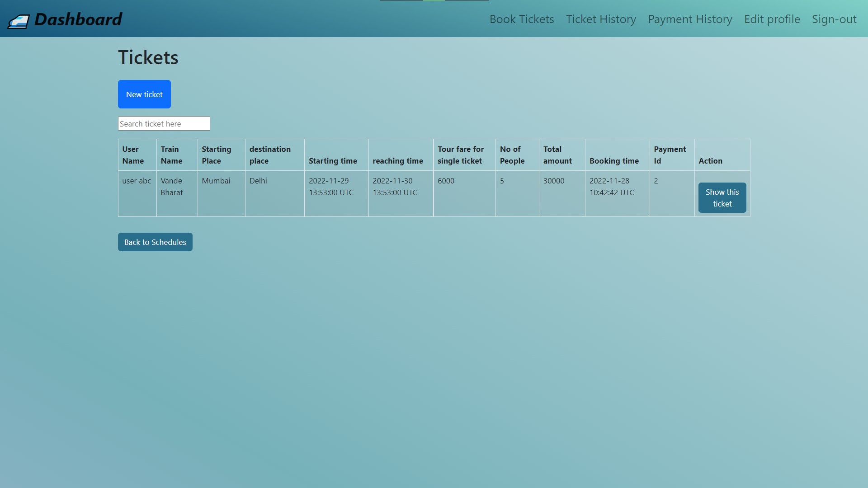
Task: Click the Tickets page heading
Action: point(148,57)
